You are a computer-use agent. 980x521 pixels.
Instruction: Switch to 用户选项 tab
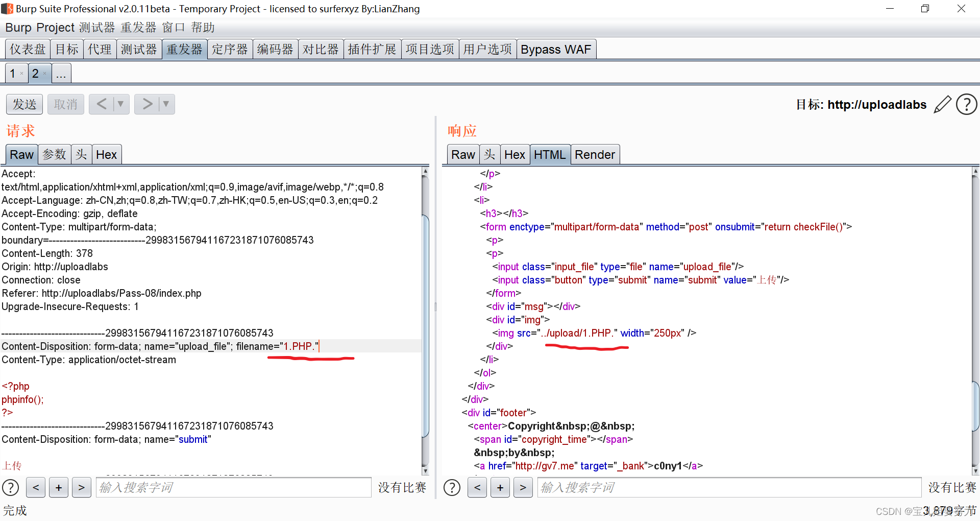pyautogui.click(x=488, y=50)
